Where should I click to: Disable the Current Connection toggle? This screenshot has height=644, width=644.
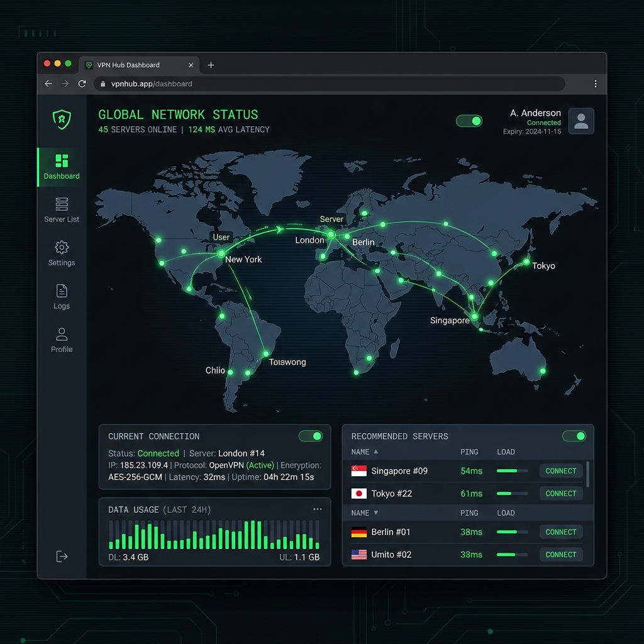pos(311,436)
